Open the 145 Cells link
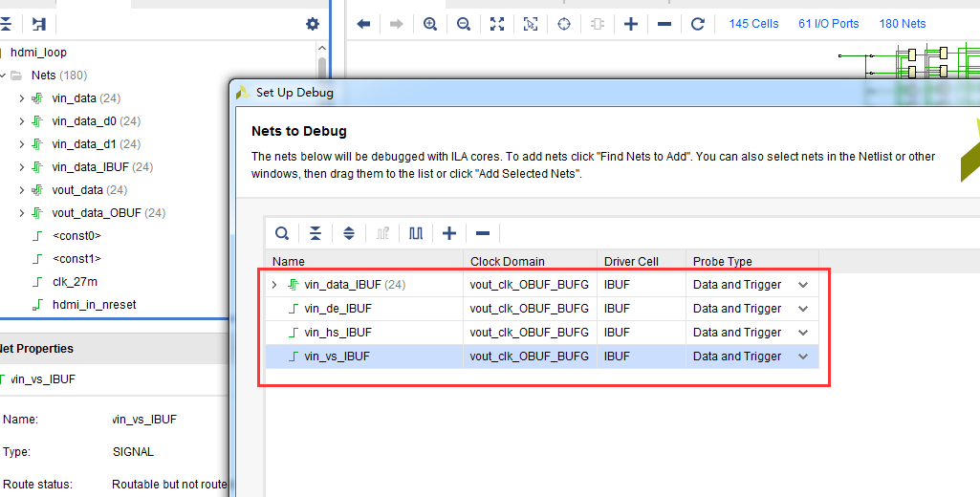Viewport: 980px width, 497px height. point(753,24)
